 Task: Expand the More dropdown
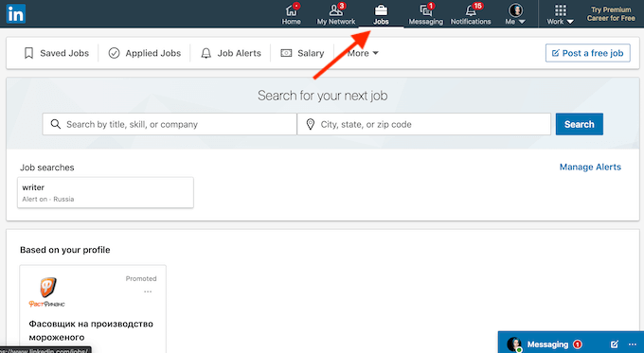point(363,53)
